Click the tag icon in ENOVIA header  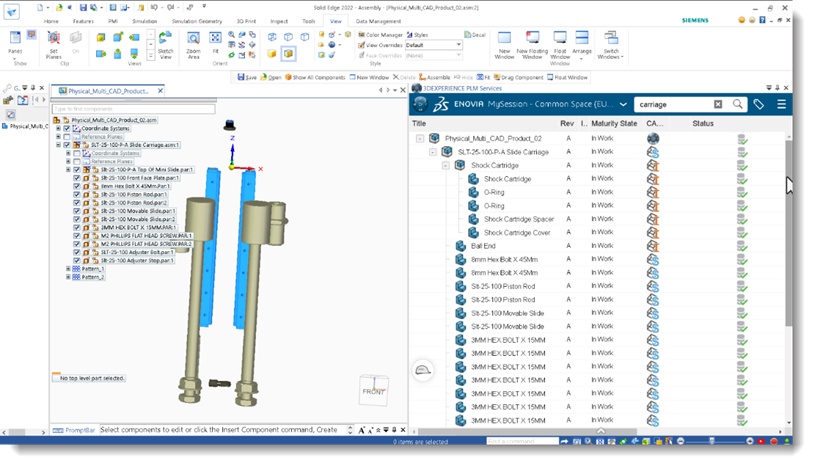pos(759,104)
